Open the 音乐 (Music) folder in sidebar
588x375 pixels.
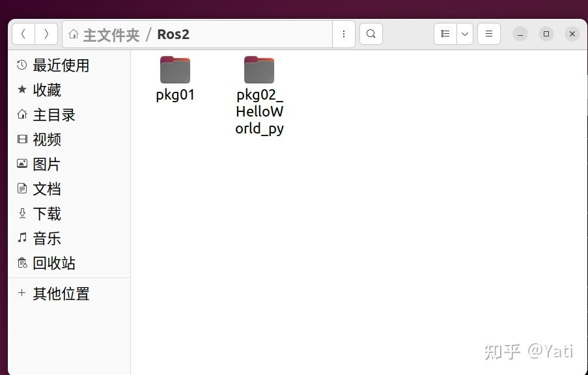(46, 238)
